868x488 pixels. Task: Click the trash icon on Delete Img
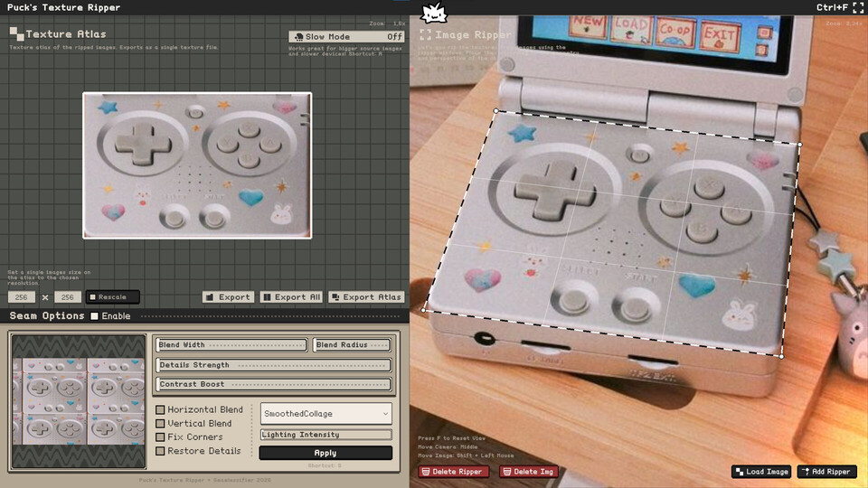pos(506,472)
